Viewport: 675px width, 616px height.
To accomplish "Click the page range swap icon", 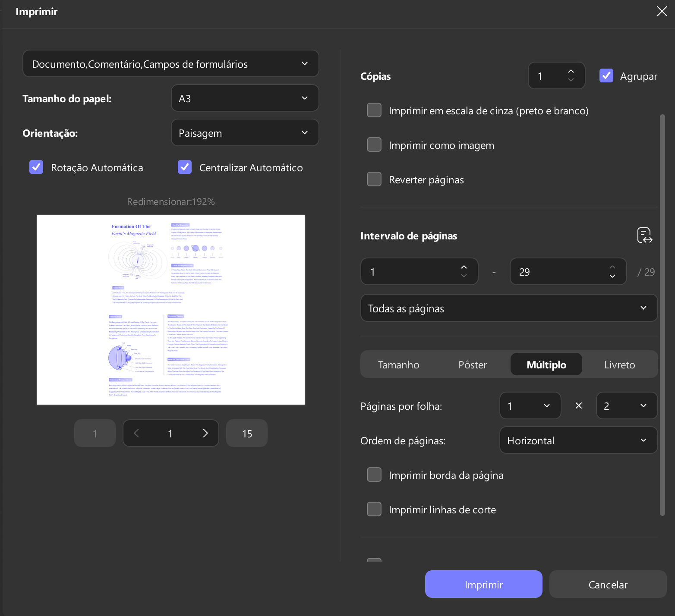I will 645,236.
